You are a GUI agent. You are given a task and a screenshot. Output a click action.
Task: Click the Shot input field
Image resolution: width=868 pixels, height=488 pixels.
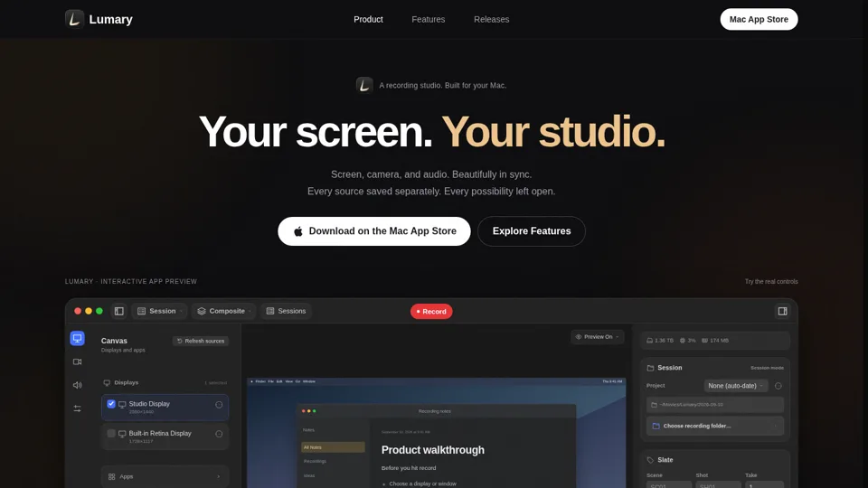tap(718, 485)
